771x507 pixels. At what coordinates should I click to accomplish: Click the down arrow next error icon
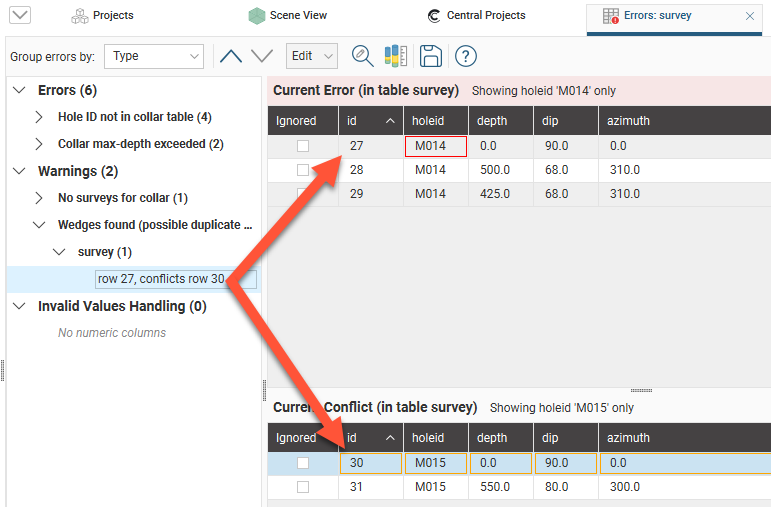[262, 57]
